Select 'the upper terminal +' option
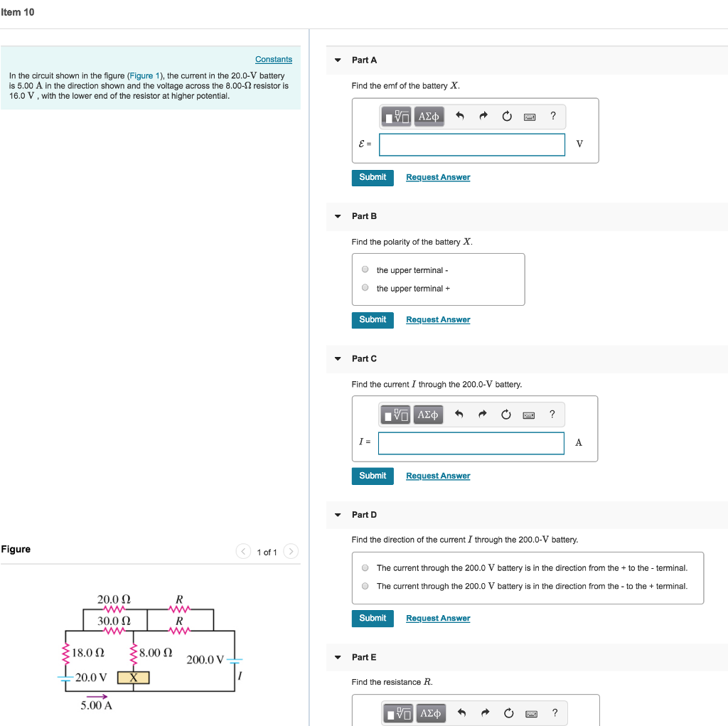 pos(365,287)
